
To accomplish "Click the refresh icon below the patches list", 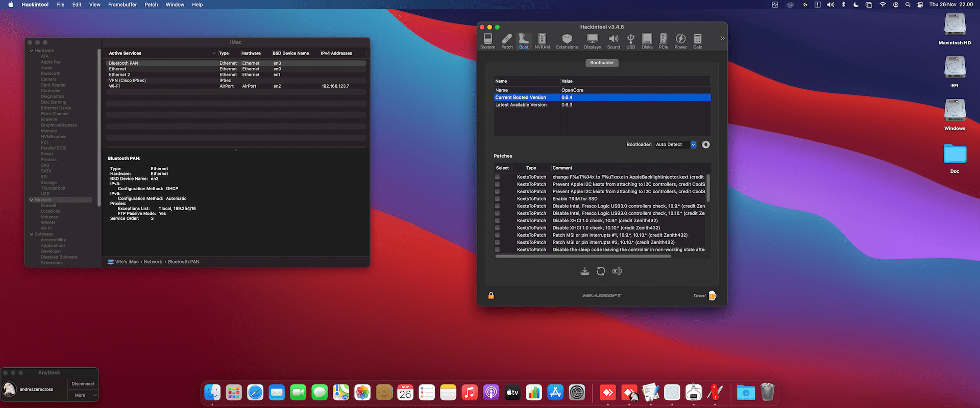I will click(601, 271).
